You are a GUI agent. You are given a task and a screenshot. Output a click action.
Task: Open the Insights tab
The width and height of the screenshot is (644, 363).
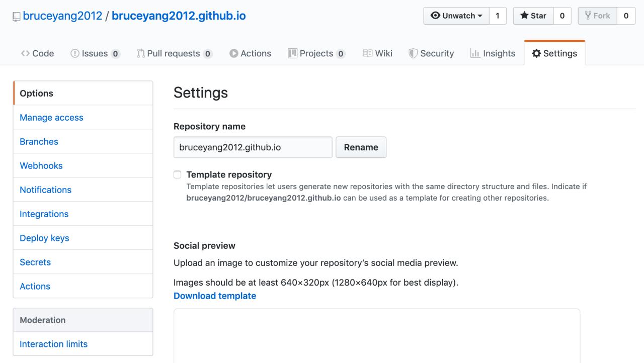pyautogui.click(x=493, y=53)
